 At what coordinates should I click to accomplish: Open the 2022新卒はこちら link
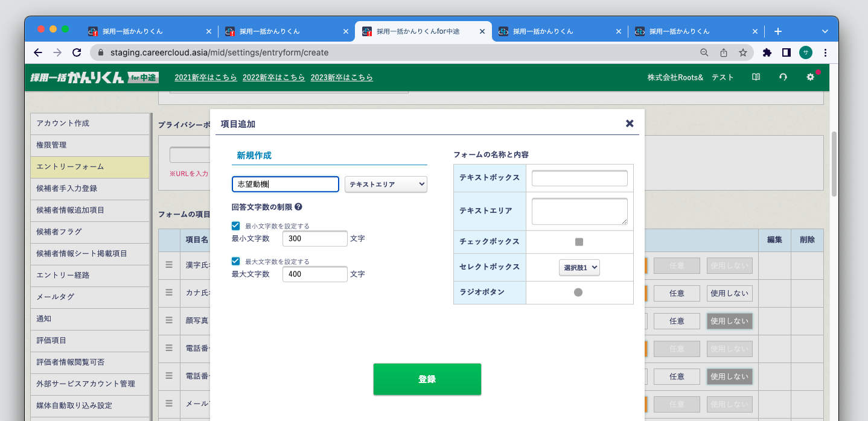(273, 77)
